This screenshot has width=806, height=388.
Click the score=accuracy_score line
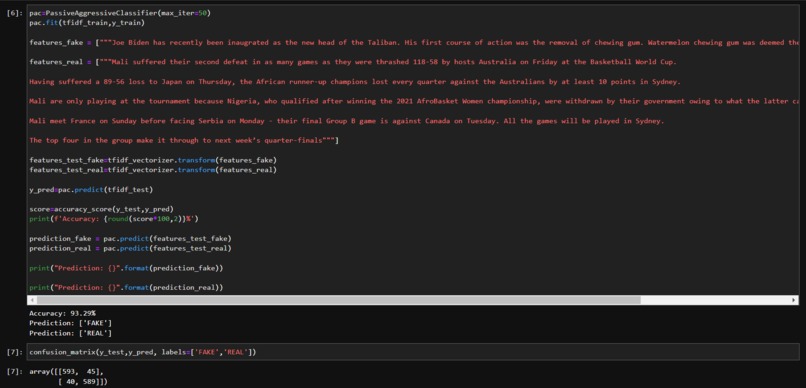pos(101,209)
